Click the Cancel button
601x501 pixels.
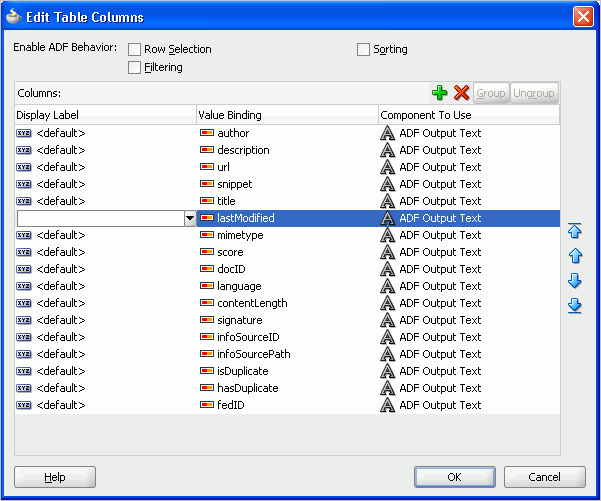[x=544, y=477]
